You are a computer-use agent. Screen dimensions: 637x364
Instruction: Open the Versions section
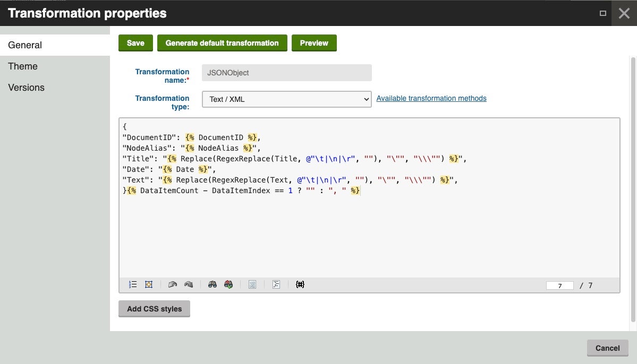coord(26,87)
